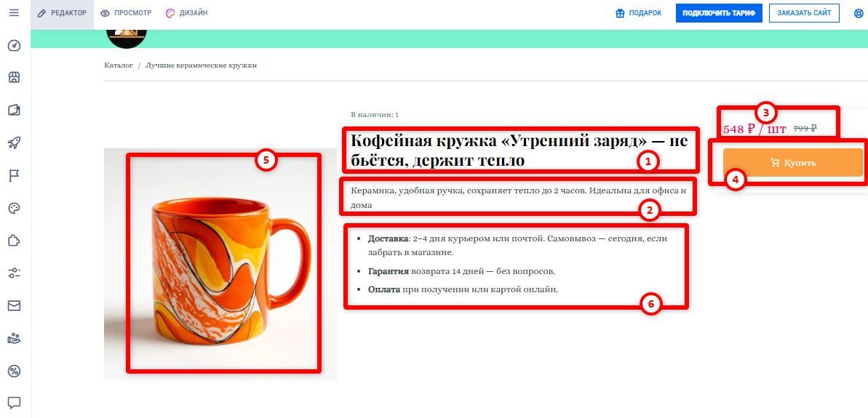Open the chat bubble sidebar icon

tap(14, 403)
